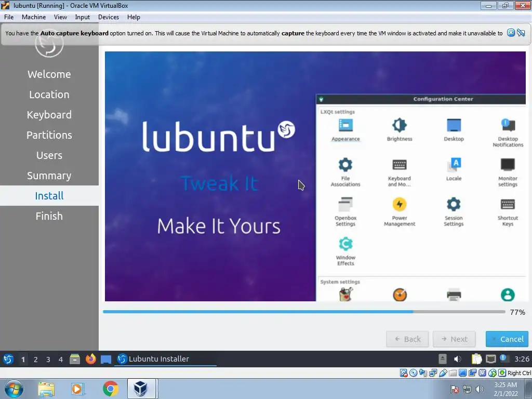The width and height of the screenshot is (532, 399).
Task: Switch to virtual desktop 4
Action: coord(60,360)
